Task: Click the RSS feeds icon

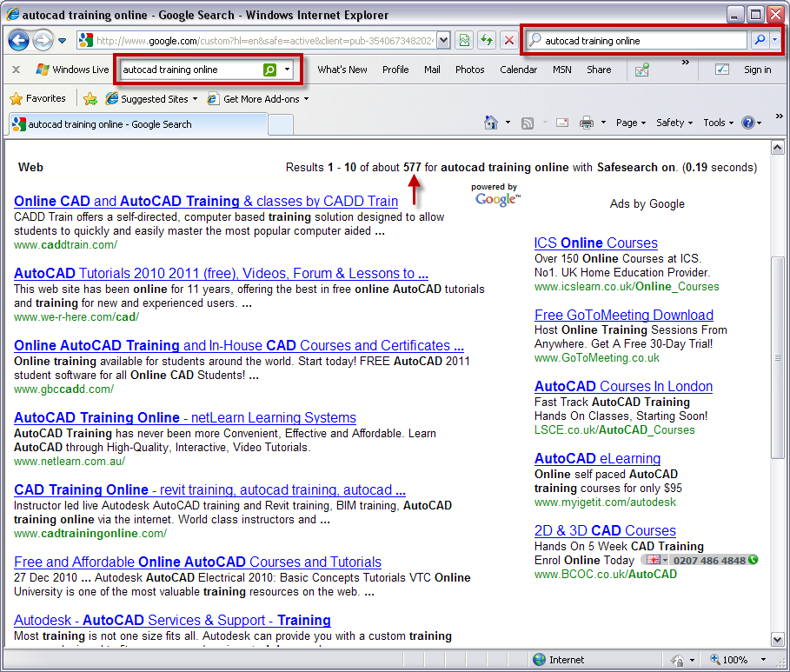Action: (x=528, y=123)
